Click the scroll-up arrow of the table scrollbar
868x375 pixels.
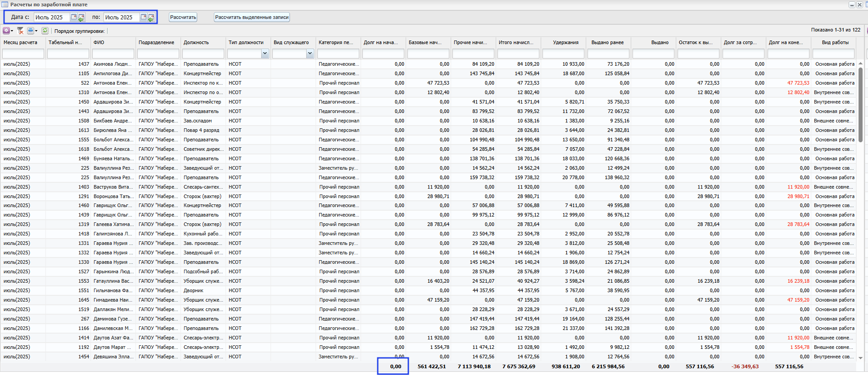(860, 63)
